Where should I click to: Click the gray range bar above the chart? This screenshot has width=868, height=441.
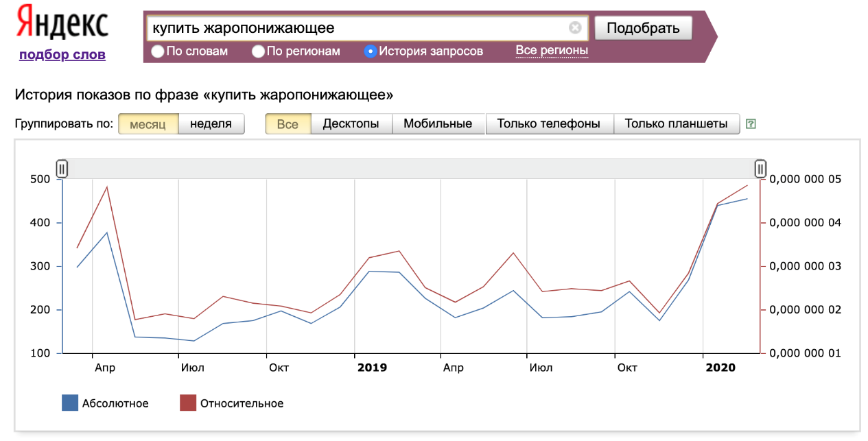411,169
